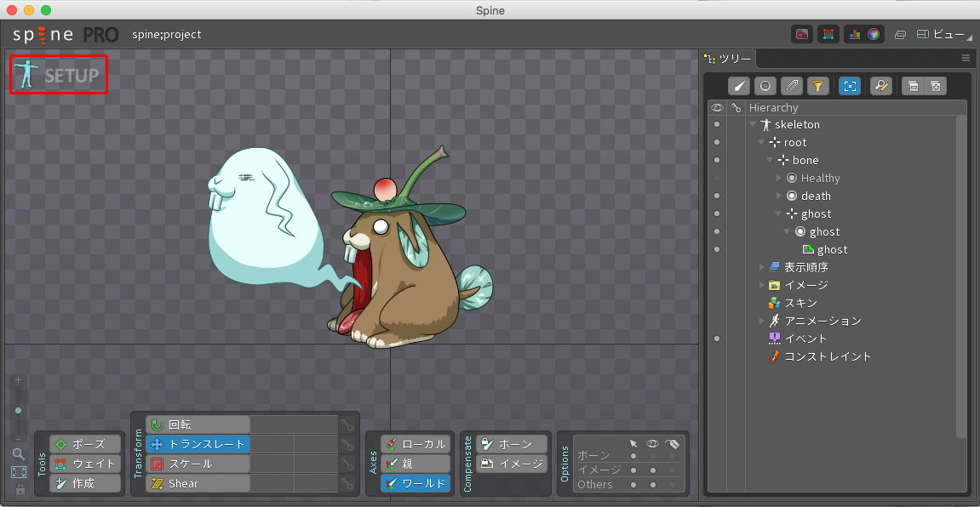Collapse the root bone node
The width and height of the screenshot is (980, 507).
click(x=761, y=142)
